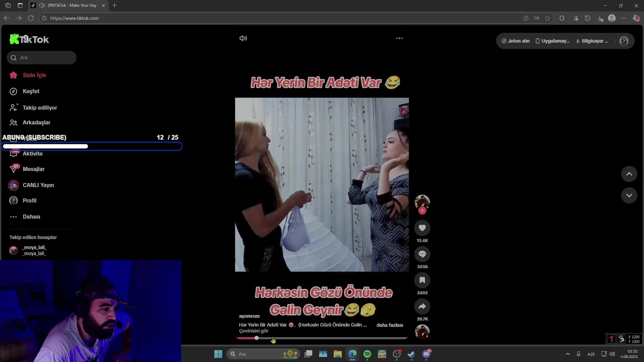This screenshot has width=644, height=362.
Task: Reload the page with refresh icon
Action: pos(31,18)
